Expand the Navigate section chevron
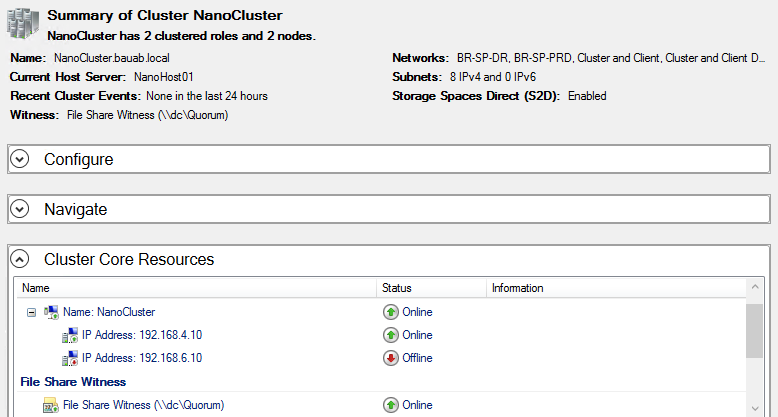 point(20,209)
